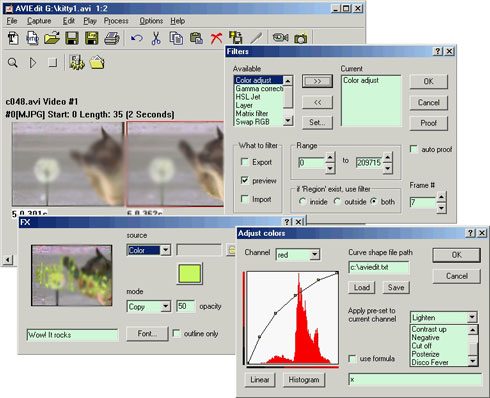Click the >> add filter button
This screenshot has height=398, width=490.
(317, 81)
